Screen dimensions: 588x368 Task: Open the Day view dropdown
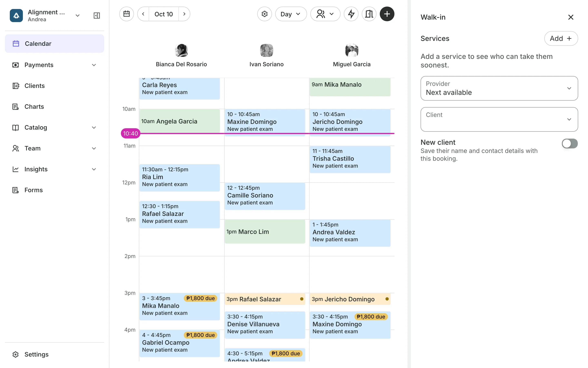tap(291, 14)
